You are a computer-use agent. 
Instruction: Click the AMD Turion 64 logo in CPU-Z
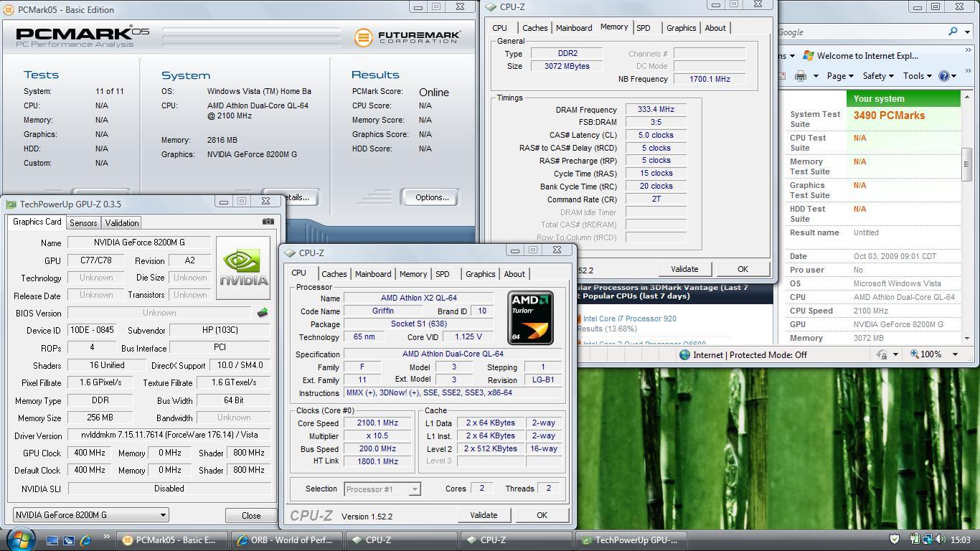point(530,318)
